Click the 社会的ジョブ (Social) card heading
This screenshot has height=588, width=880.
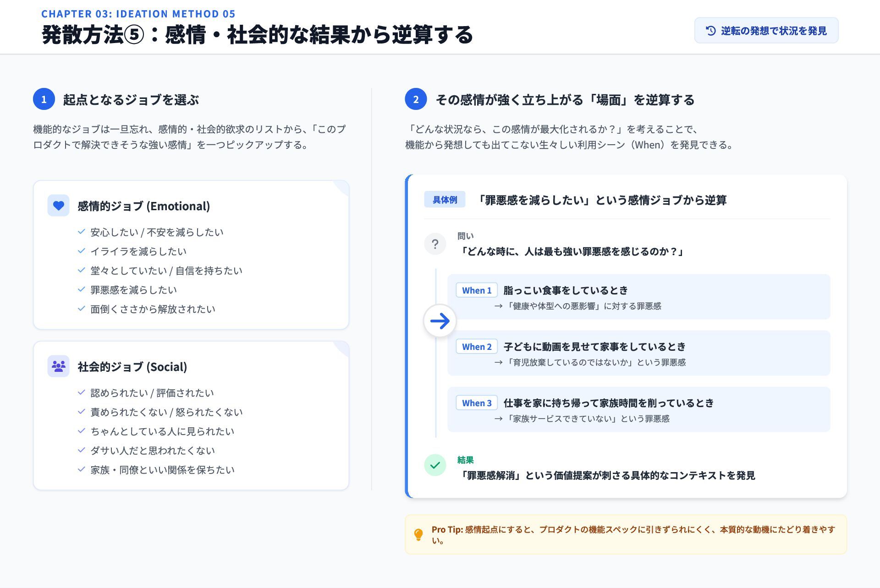[132, 367]
